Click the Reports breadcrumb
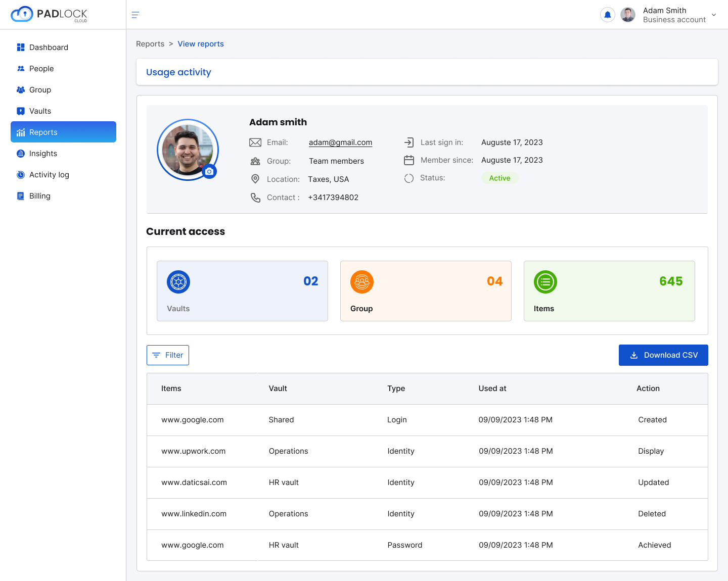728x581 pixels. 150,44
